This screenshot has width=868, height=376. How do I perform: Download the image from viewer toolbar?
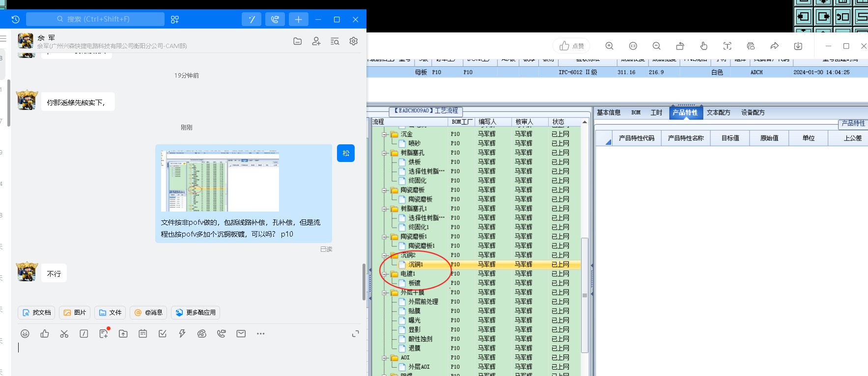click(x=798, y=46)
